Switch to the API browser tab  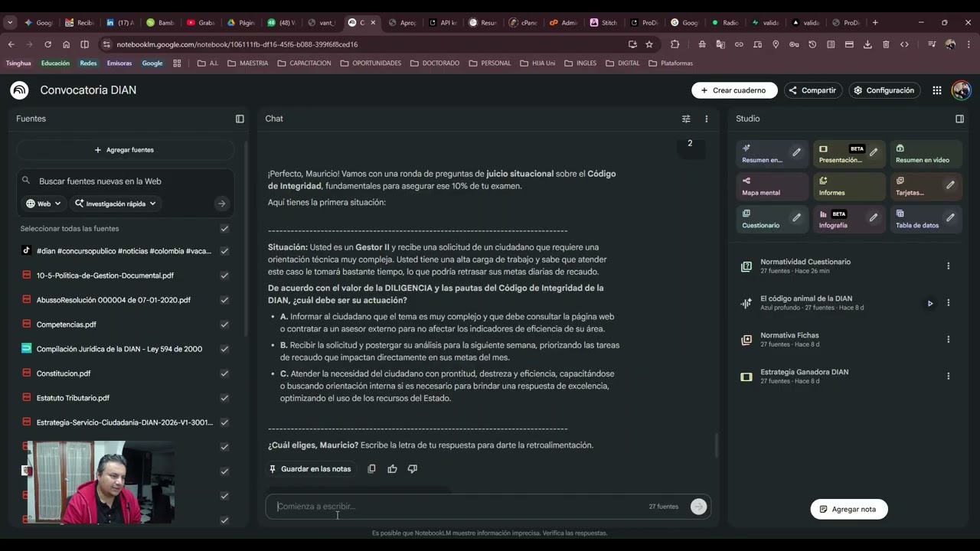[444, 23]
